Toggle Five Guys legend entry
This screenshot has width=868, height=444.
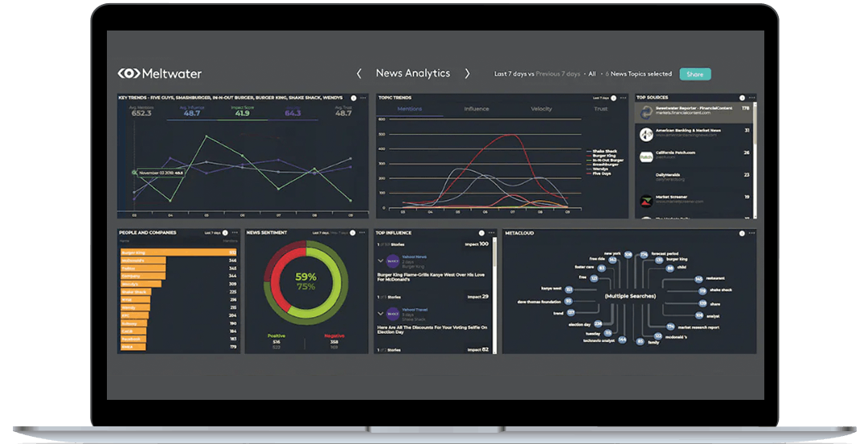600,173
